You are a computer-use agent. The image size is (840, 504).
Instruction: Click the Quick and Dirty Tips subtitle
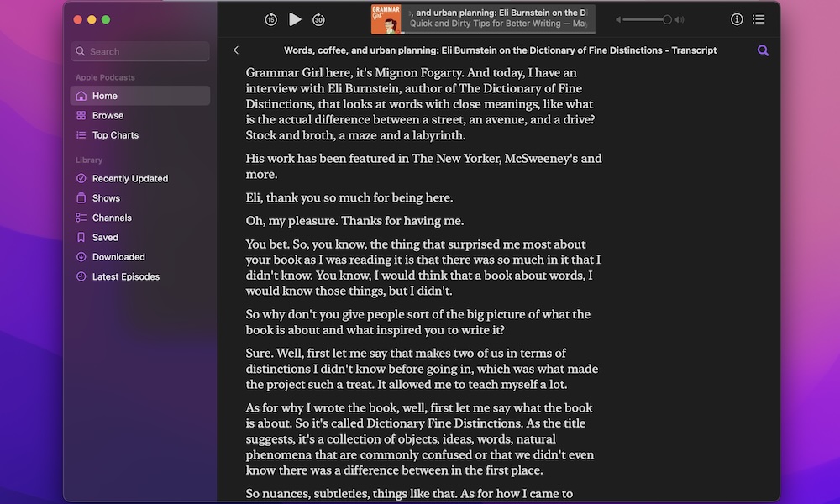point(498,24)
